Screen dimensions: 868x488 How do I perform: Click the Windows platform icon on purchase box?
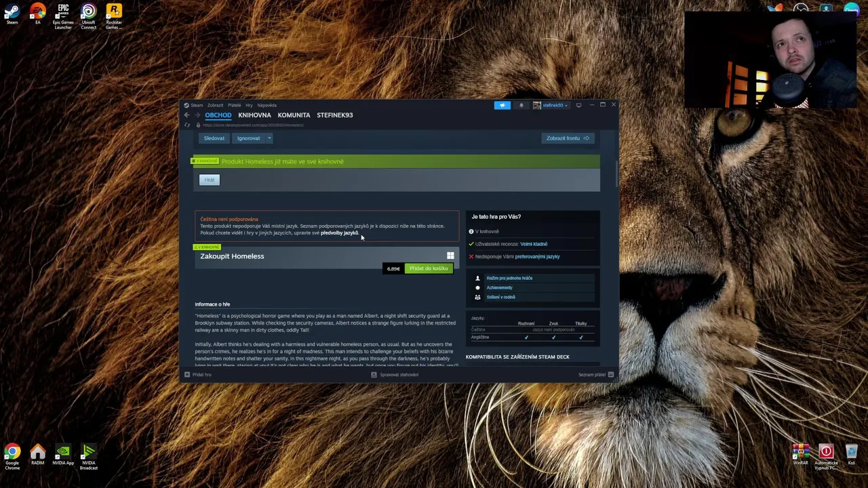450,256
